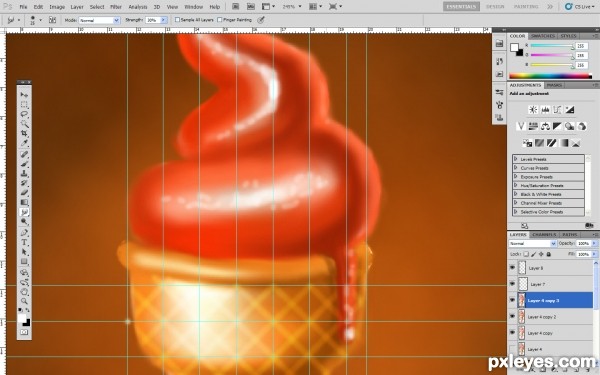Switch to Painting workspace
600x375 pixels.
[x=526, y=7]
